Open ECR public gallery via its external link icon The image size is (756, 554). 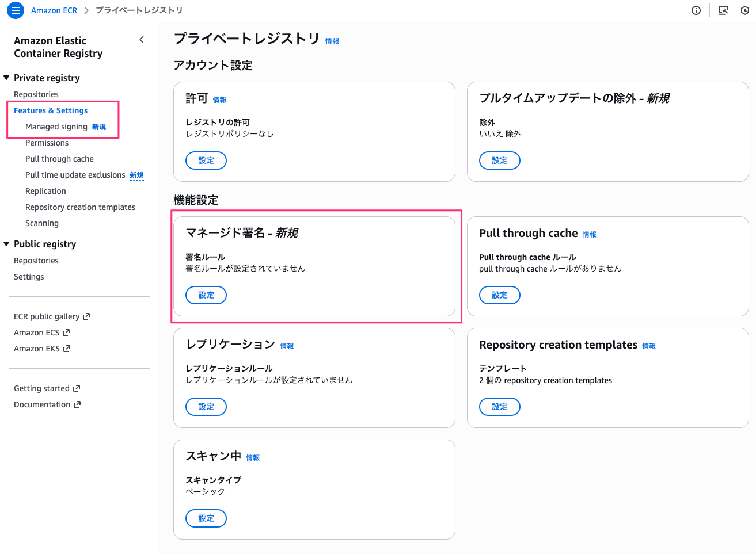[x=87, y=316]
